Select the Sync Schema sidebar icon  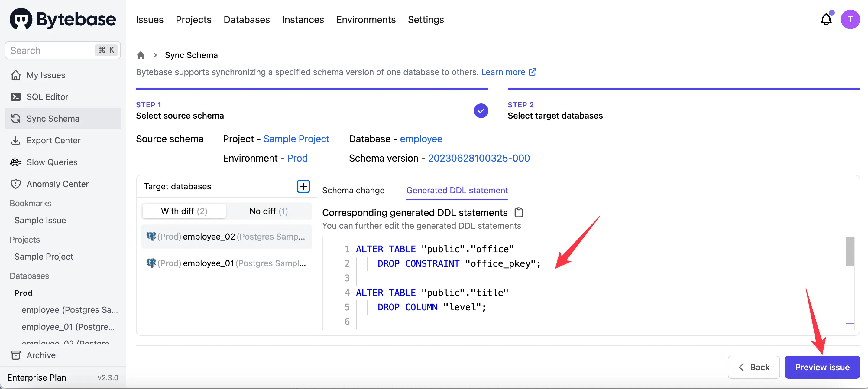click(x=15, y=118)
